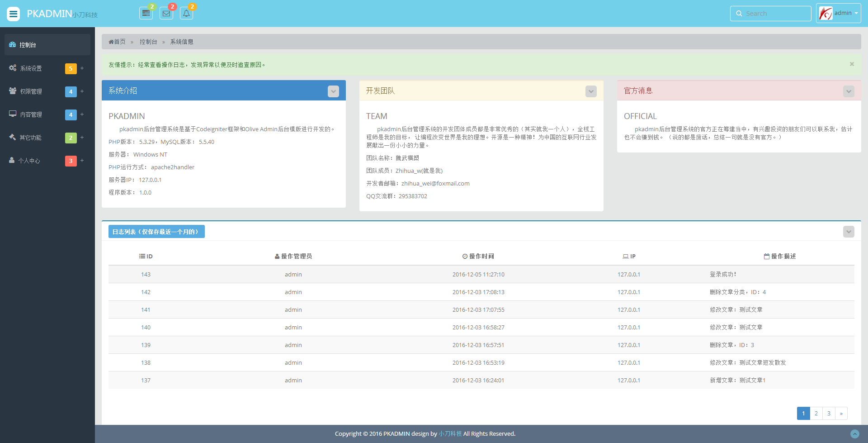Click the 系统设置 gears icon
Viewport: 868px width, 443px height.
pyautogui.click(x=13, y=68)
